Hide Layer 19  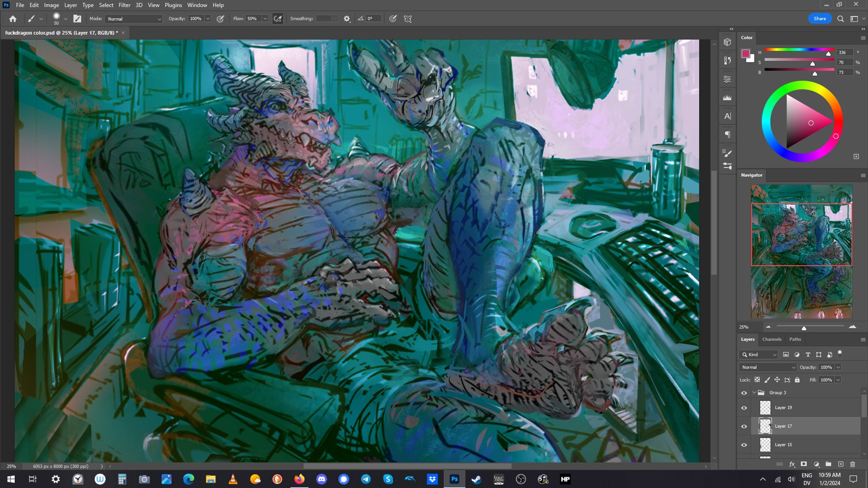pyautogui.click(x=744, y=408)
